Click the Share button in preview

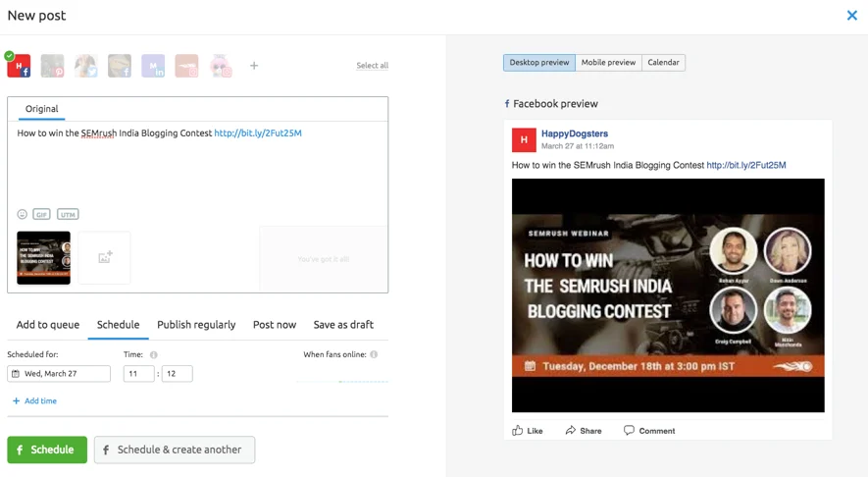584,431
